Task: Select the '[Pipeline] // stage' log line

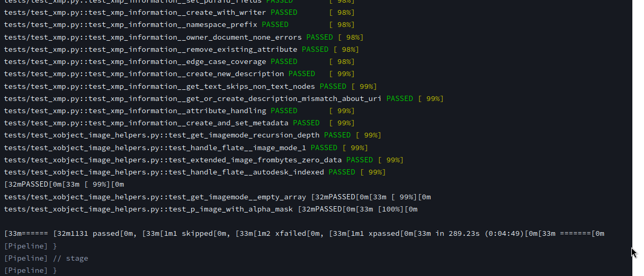Action: [46, 259]
